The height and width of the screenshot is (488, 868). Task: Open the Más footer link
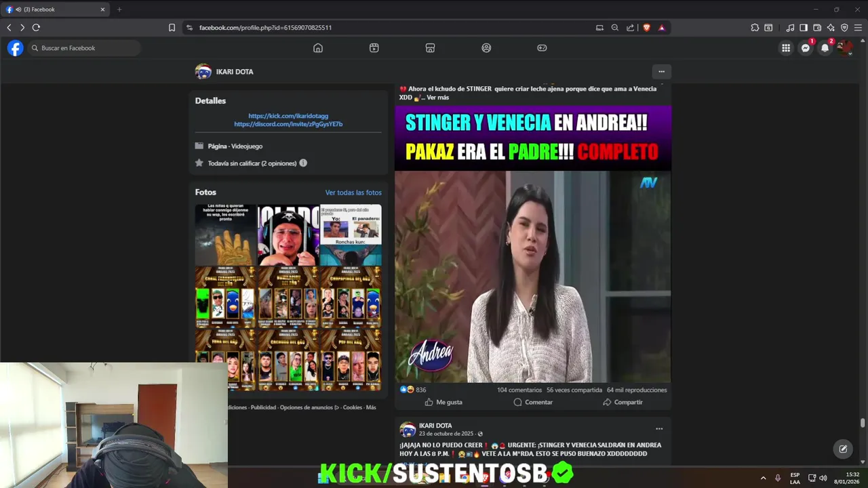(x=371, y=407)
